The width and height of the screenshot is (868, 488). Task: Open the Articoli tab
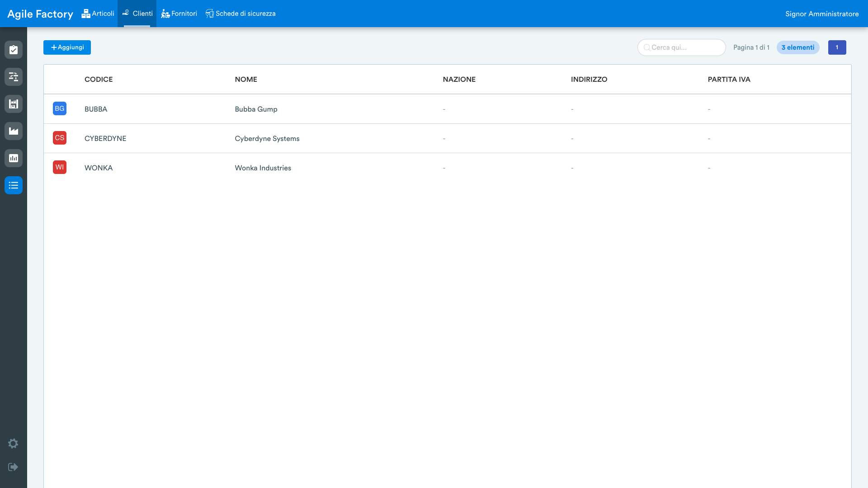(x=98, y=14)
